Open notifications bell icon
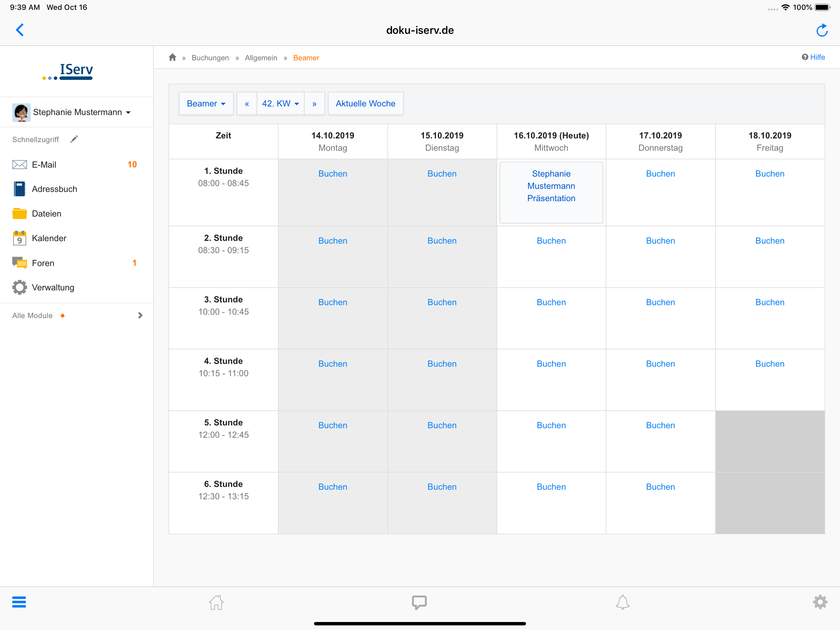 (x=622, y=602)
